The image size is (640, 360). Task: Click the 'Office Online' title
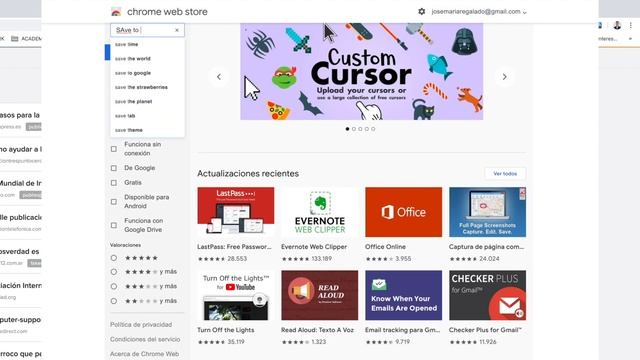[385, 247]
